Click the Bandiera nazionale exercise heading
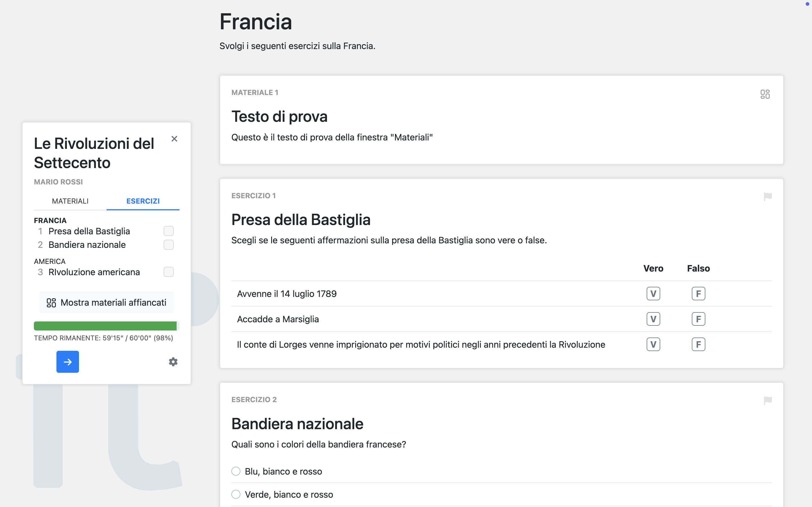Viewport: 812px width, 507px height. (297, 424)
